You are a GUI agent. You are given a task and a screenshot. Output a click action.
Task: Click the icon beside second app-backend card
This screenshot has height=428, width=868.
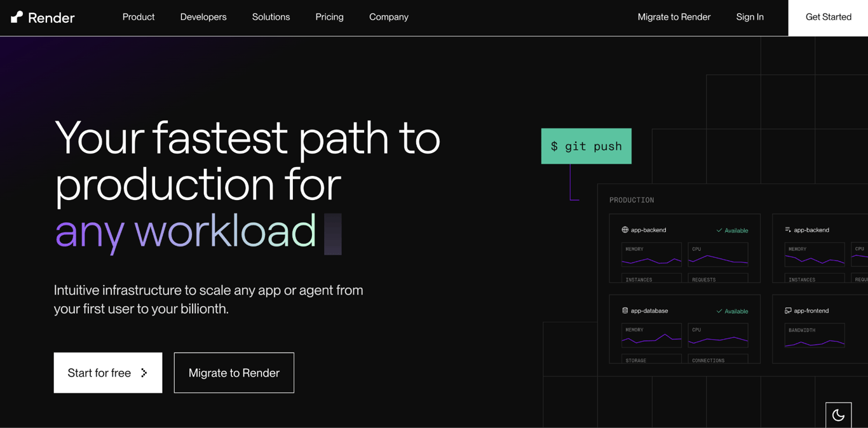[788, 230]
